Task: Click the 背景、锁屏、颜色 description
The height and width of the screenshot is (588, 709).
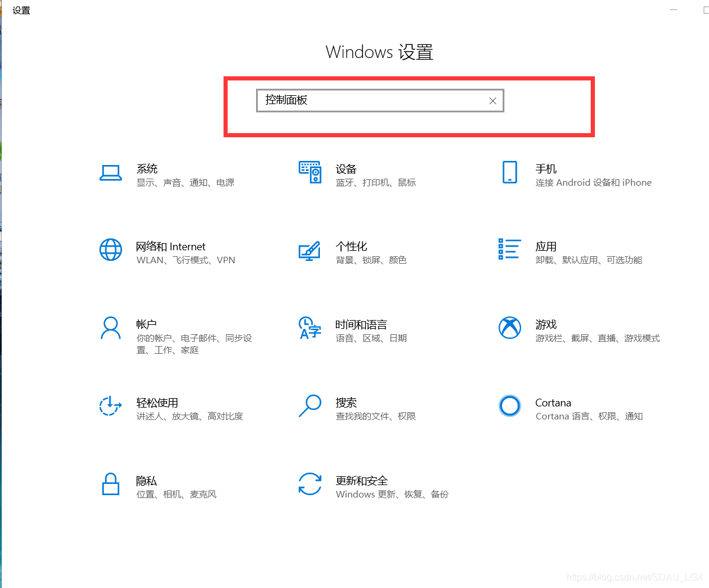Action: click(x=371, y=260)
